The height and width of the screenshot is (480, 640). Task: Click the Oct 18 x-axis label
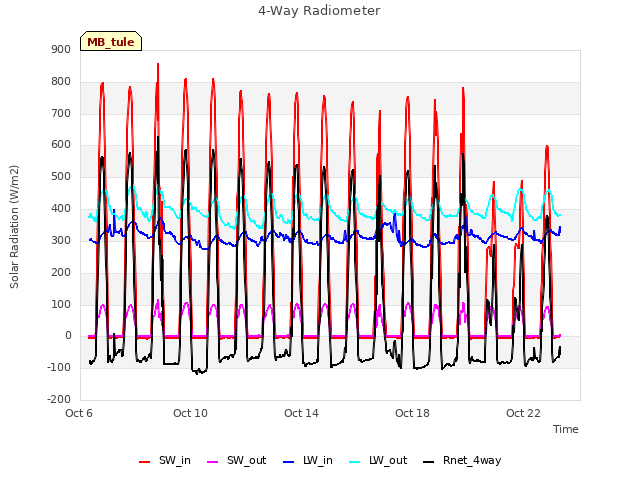point(412,413)
